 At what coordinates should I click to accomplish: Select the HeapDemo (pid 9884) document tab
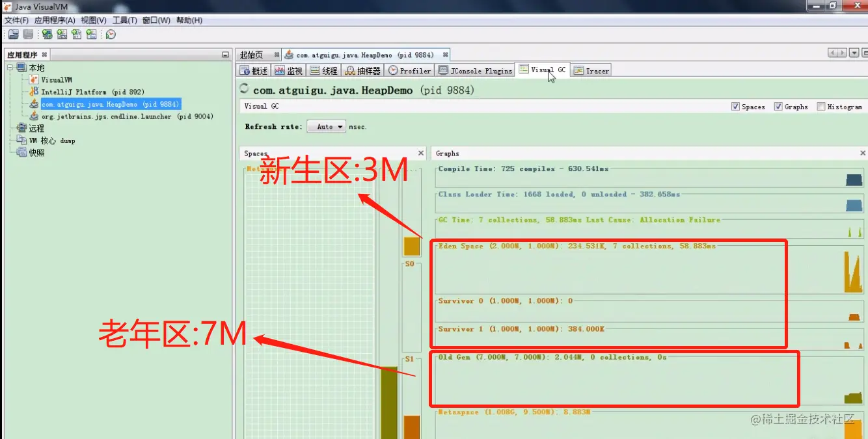[367, 55]
